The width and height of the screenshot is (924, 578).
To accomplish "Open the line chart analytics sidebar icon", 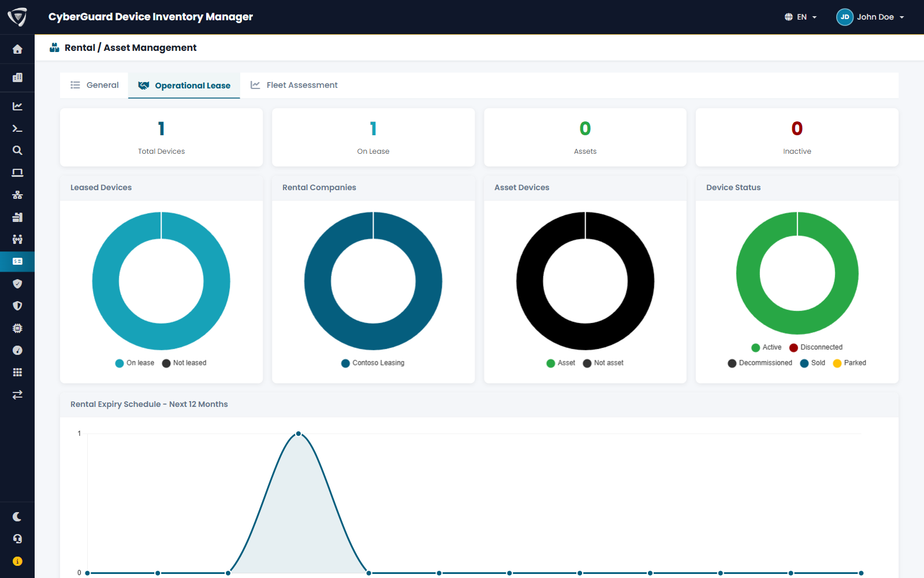I will (x=17, y=106).
